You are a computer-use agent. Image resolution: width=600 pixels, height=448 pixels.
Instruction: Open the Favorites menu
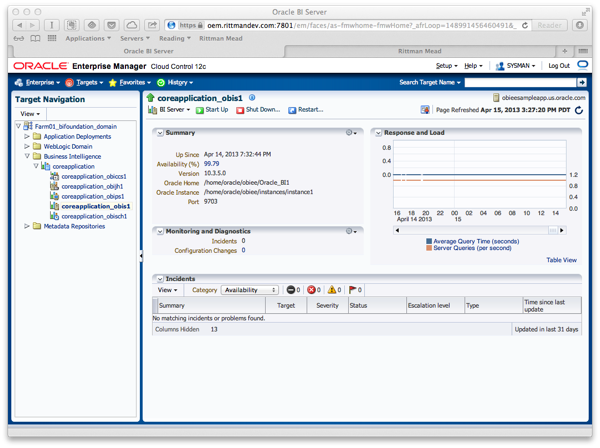click(130, 82)
